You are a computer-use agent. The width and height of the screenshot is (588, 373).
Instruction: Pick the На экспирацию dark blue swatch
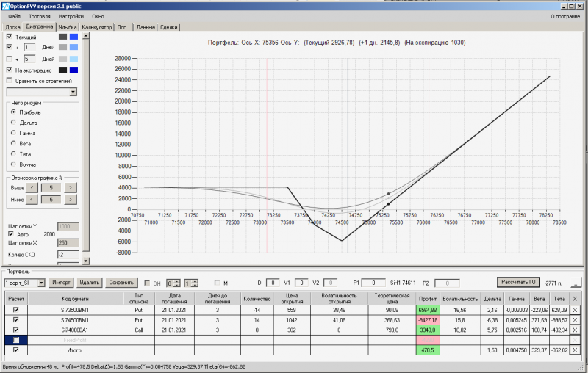[x=74, y=70]
